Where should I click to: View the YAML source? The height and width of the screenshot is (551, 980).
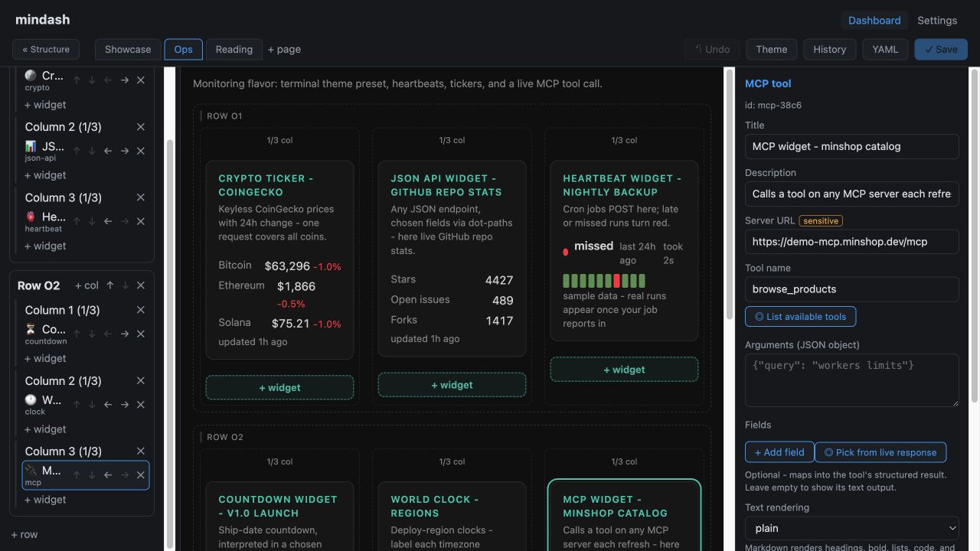point(885,49)
